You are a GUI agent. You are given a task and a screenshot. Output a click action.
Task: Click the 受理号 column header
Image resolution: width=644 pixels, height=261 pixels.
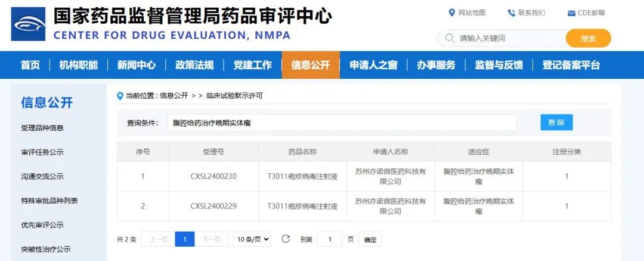point(213,152)
